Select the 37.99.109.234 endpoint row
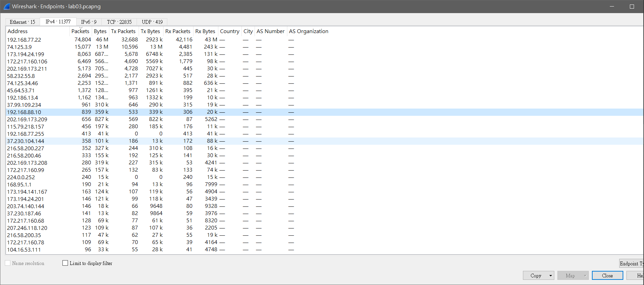This screenshot has width=644, height=285. coord(324,105)
